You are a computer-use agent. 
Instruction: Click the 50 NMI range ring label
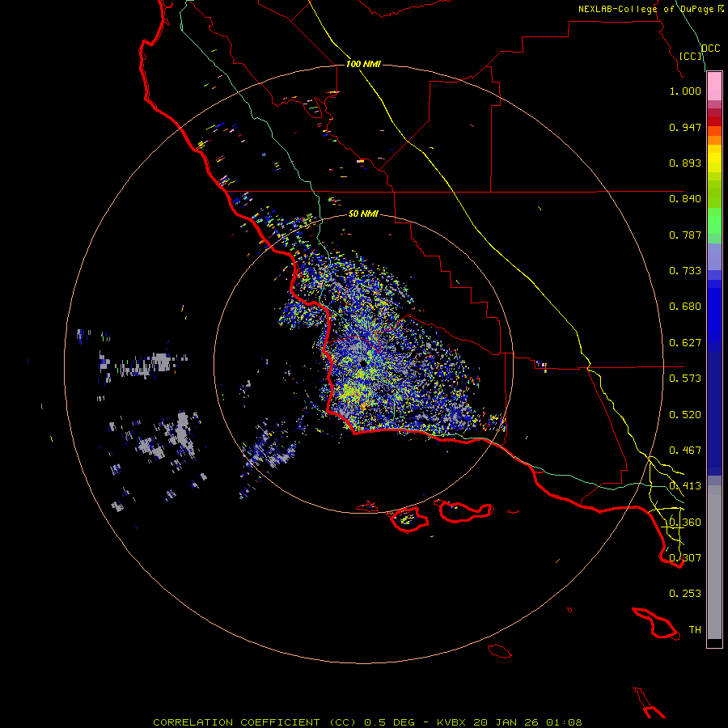[x=363, y=214]
